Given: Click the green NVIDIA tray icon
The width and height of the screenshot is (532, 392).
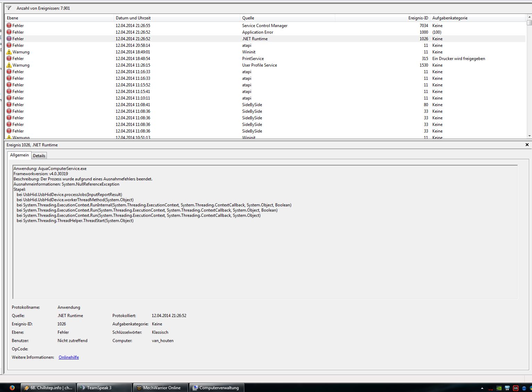Looking at the screenshot, I should pyautogui.click(x=499, y=388).
